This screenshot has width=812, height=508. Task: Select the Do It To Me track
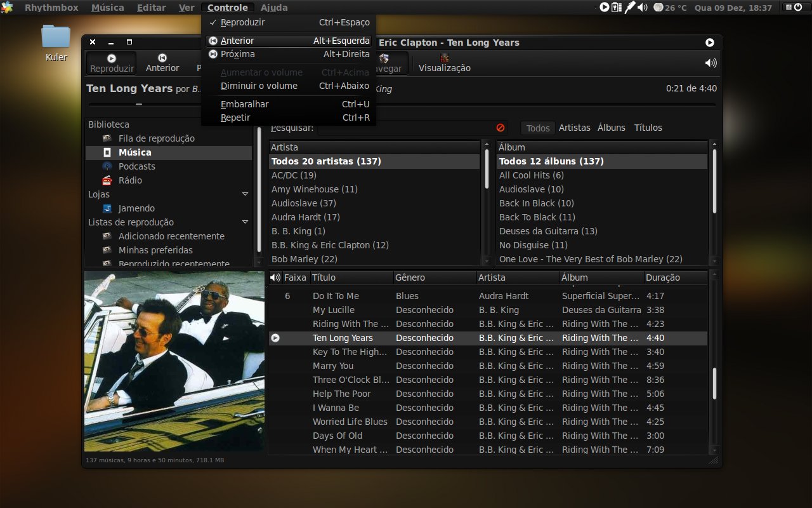pos(488,296)
